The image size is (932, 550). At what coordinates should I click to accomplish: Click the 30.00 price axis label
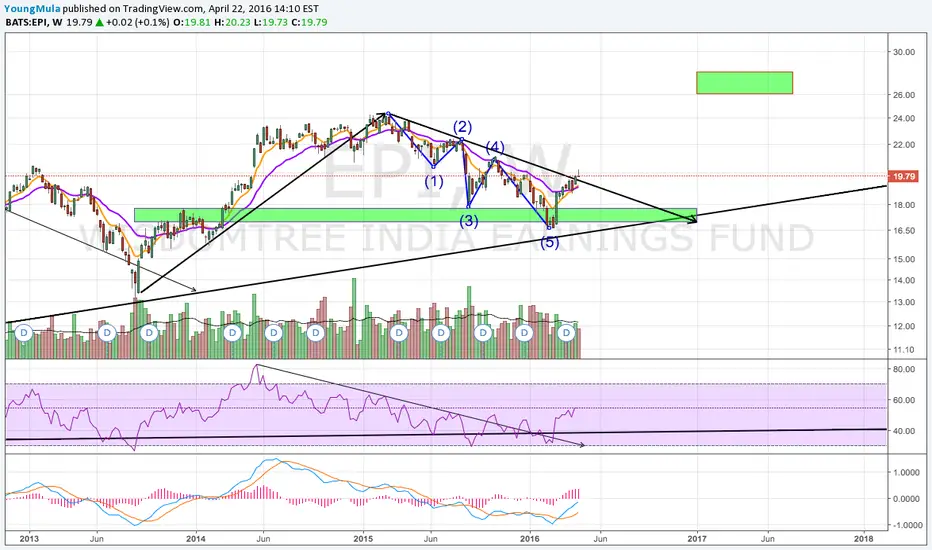pos(903,52)
